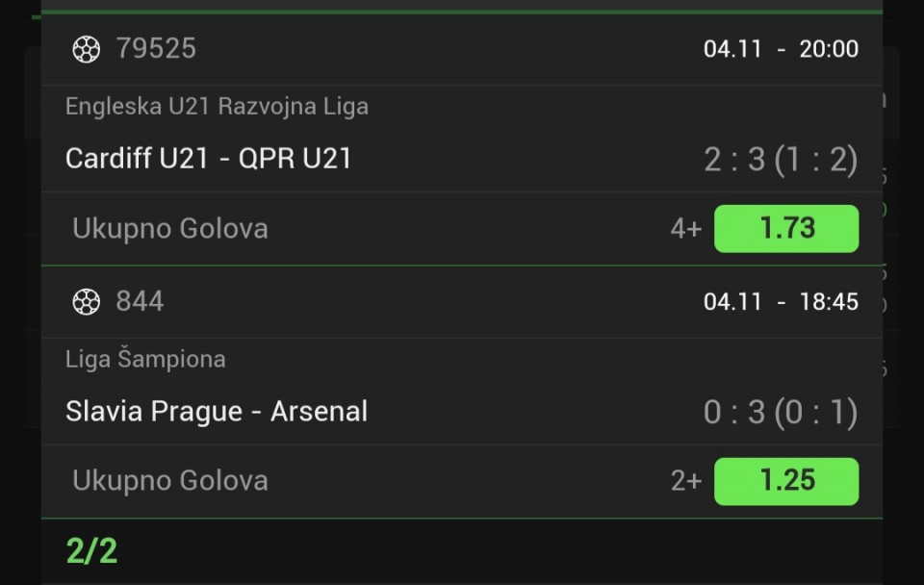Click Ukupno Golova in the Cardiff row
The width and height of the screenshot is (924, 585).
[170, 229]
